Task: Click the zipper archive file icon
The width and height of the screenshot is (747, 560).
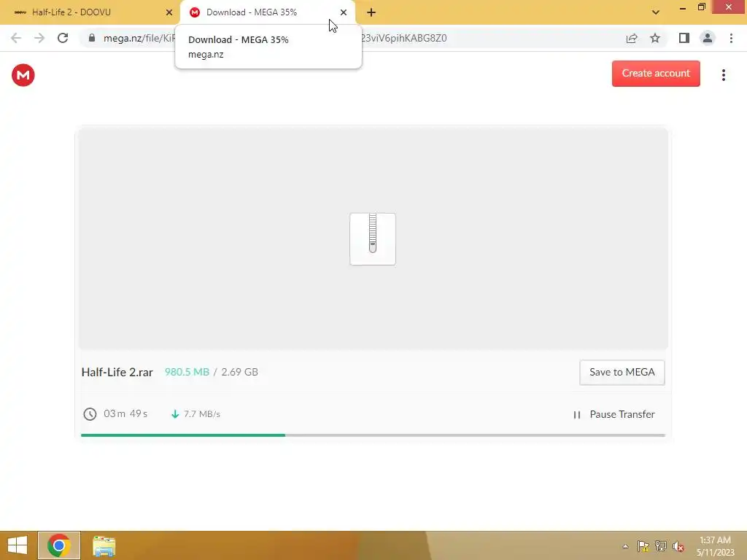Action: pos(373,239)
